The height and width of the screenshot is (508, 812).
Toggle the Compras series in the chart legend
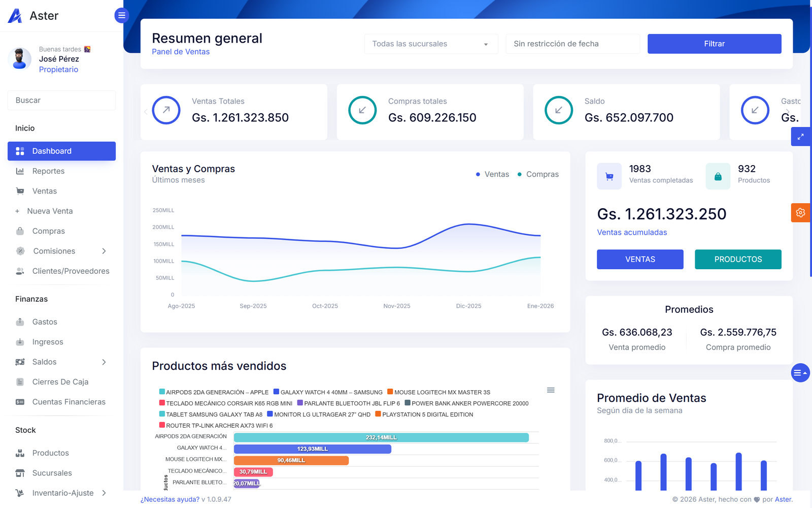click(x=537, y=174)
